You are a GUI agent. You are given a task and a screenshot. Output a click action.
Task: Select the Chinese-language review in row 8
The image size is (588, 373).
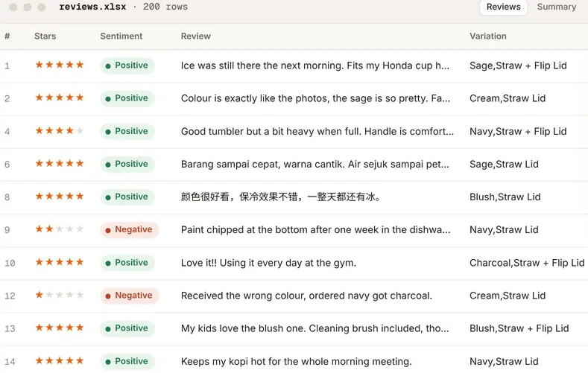(x=280, y=197)
